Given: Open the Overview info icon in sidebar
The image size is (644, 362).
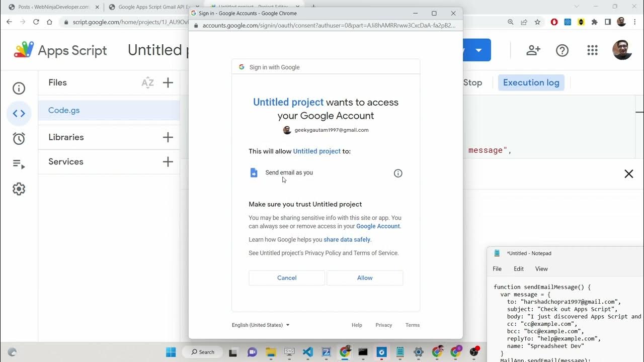Looking at the screenshot, I should [19, 88].
